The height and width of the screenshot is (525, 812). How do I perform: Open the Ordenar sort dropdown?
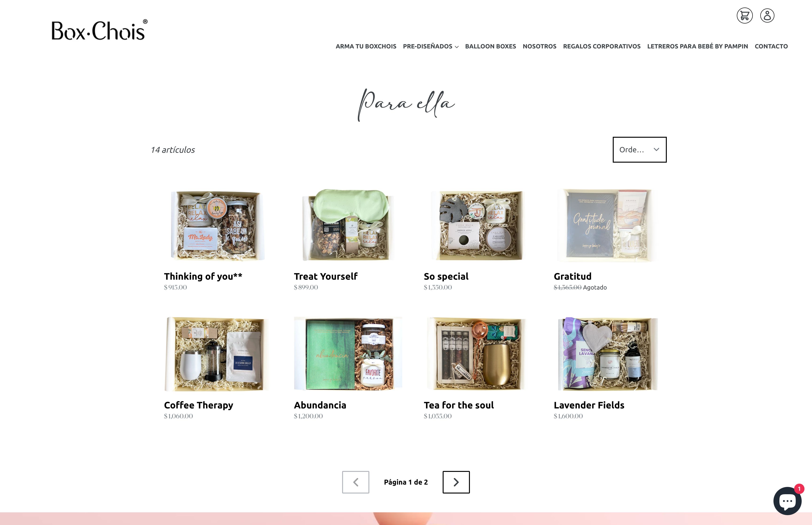click(x=639, y=150)
